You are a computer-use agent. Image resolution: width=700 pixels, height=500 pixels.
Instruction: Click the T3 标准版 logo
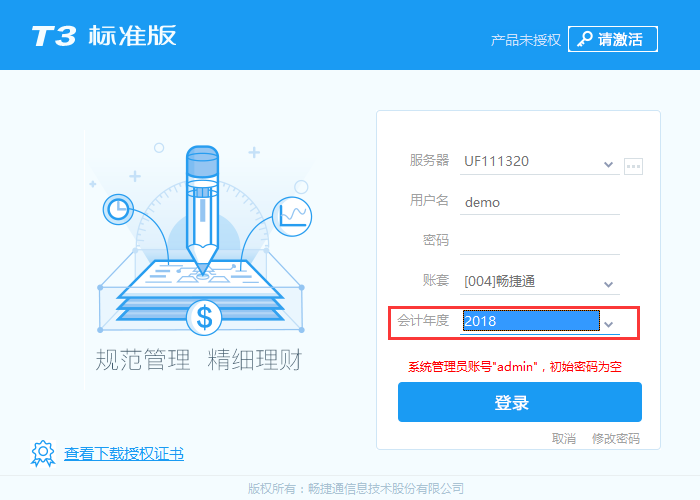(x=104, y=36)
